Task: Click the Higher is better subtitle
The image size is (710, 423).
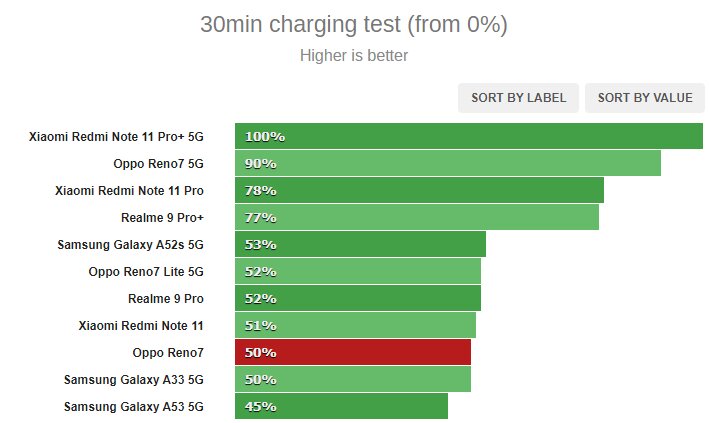Action: coord(354,56)
